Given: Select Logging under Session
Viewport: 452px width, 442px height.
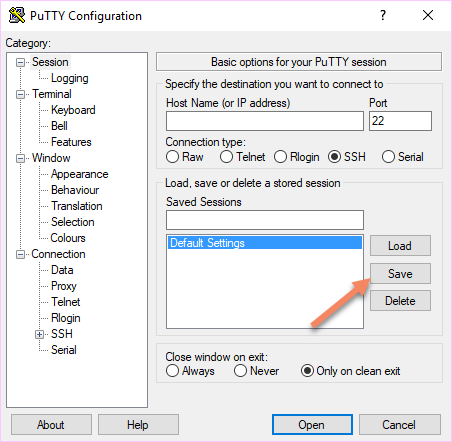Looking at the screenshot, I should point(70,78).
